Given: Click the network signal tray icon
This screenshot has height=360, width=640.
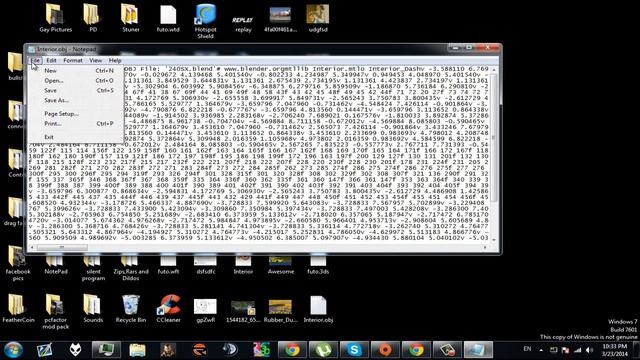Looking at the screenshot, I should [578, 350].
